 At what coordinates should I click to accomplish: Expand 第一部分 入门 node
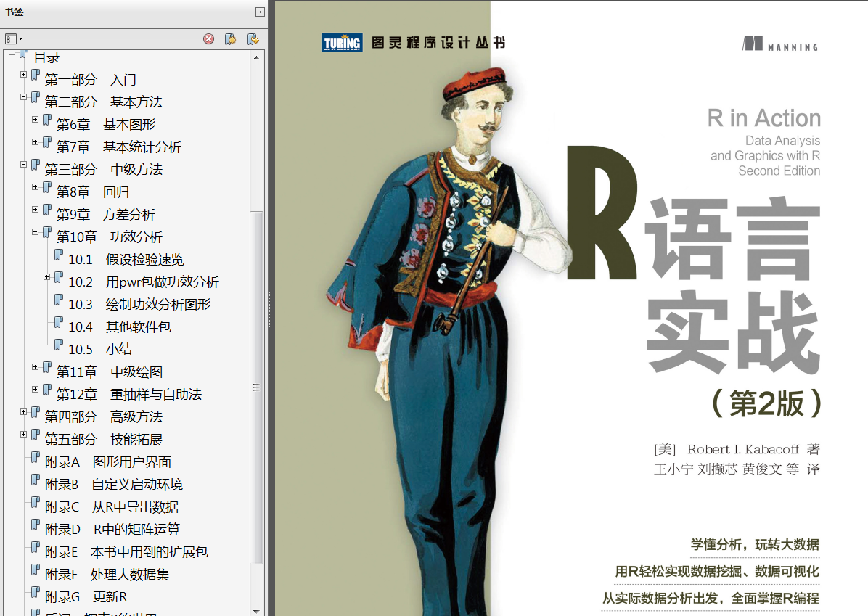point(23,74)
